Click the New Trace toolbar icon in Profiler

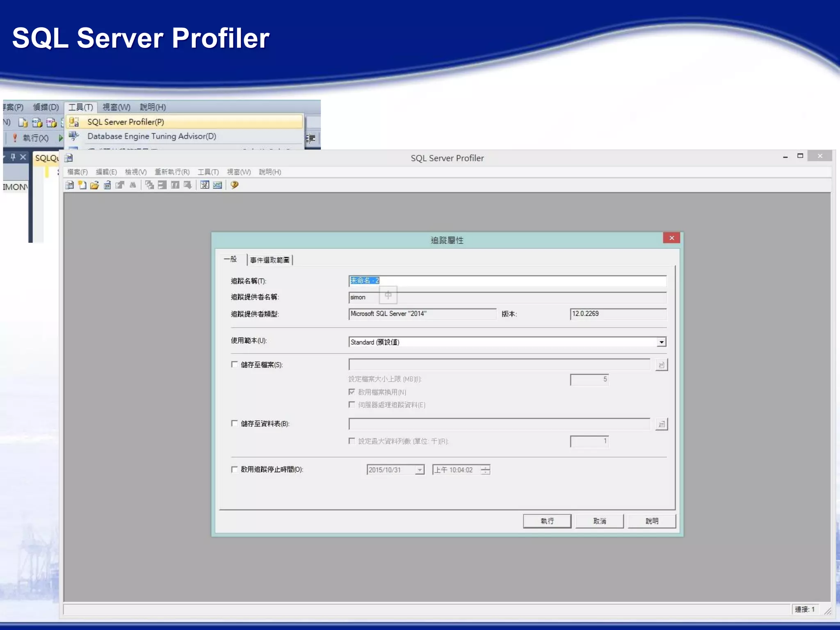coord(70,185)
